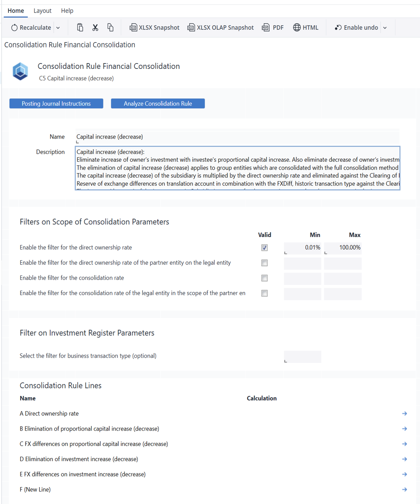Export an XLSX Snapshot

(155, 28)
